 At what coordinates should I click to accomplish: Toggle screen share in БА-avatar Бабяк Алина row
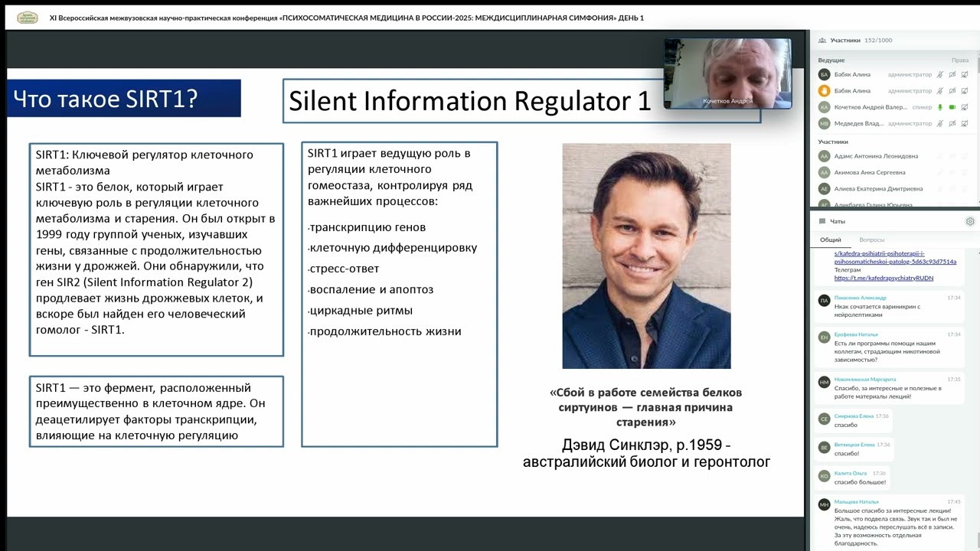pyautogui.click(x=965, y=74)
